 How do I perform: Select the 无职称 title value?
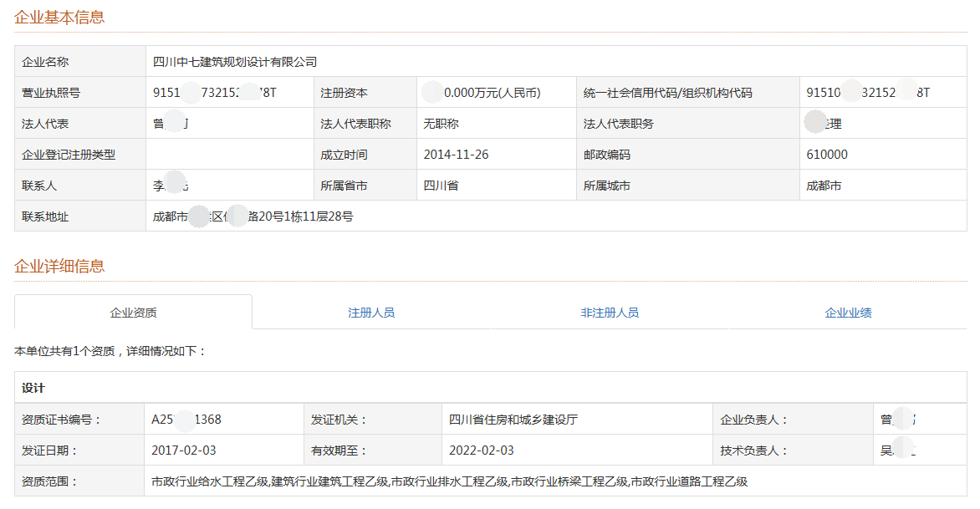coord(441,124)
